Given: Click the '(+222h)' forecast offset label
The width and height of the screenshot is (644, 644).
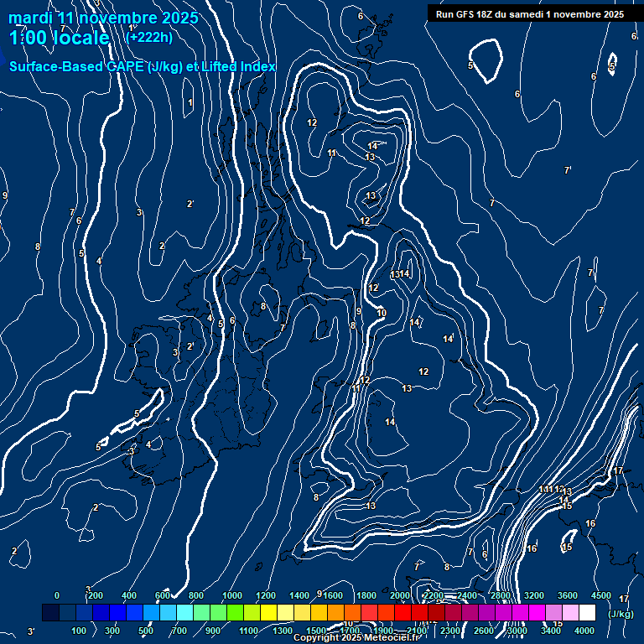Looking at the screenshot, I should [149, 37].
